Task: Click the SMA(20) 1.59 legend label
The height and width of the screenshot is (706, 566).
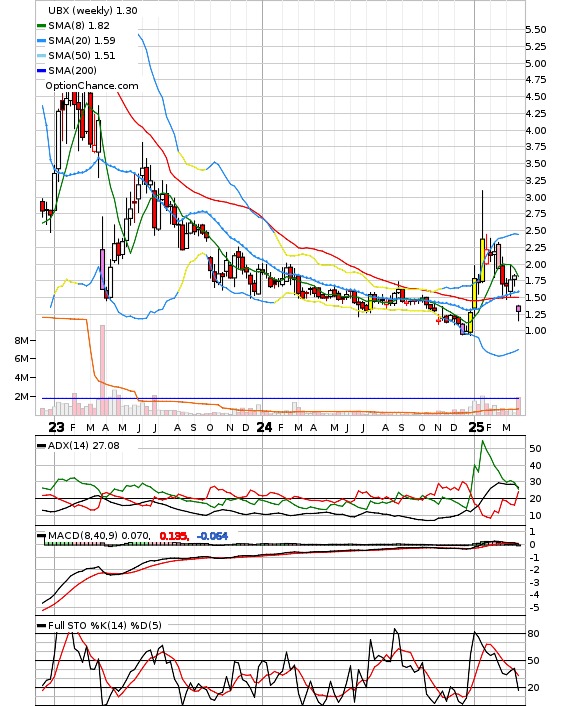Action: (x=82, y=41)
